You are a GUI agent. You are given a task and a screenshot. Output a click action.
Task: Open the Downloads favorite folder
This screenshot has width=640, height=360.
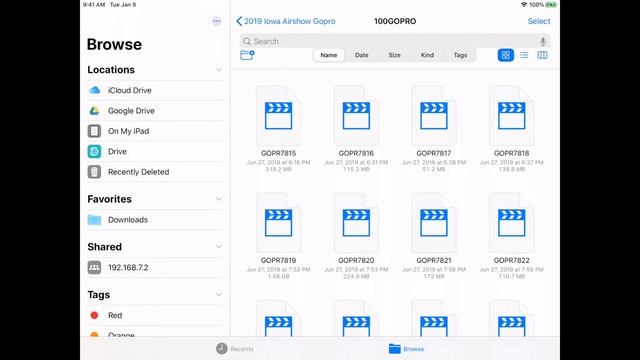155,220
